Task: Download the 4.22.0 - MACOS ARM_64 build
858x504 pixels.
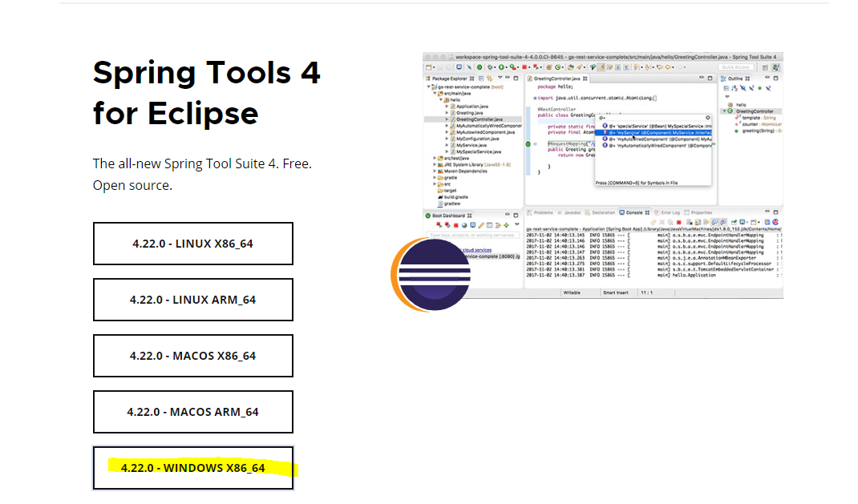Action: pyautogui.click(x=193, y=412)
